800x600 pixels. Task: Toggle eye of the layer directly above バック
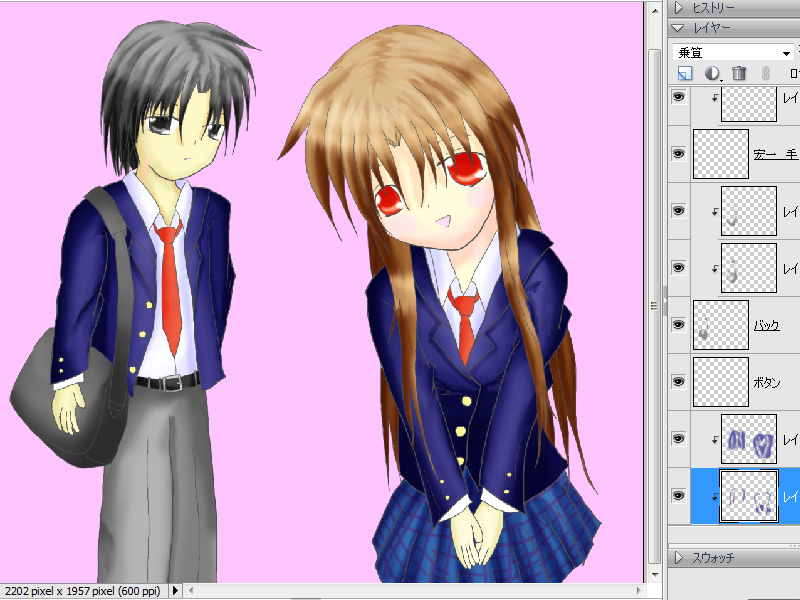click(679, 267)
